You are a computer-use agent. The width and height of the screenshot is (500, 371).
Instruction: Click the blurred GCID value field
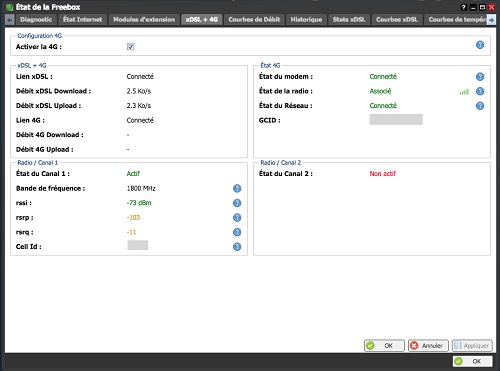396,120
